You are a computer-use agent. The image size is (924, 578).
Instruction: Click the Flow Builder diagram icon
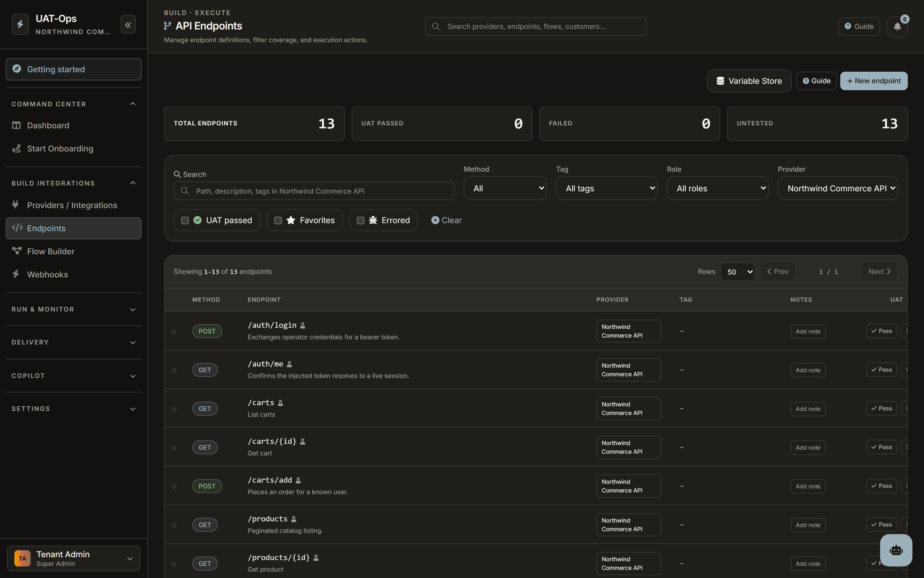click(16, 251)
